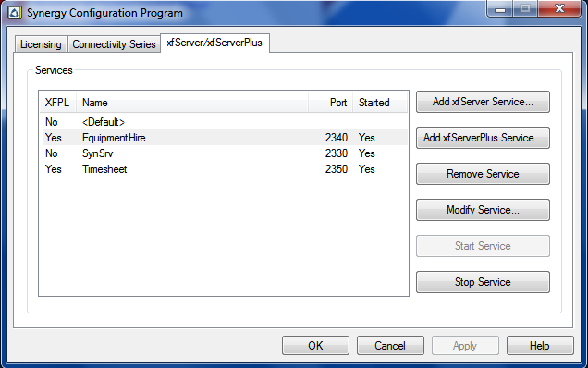Click the XFPL 'No' value for SynSrv
Viewport: 588px width, 368px height.
click(x=52, y=153)
